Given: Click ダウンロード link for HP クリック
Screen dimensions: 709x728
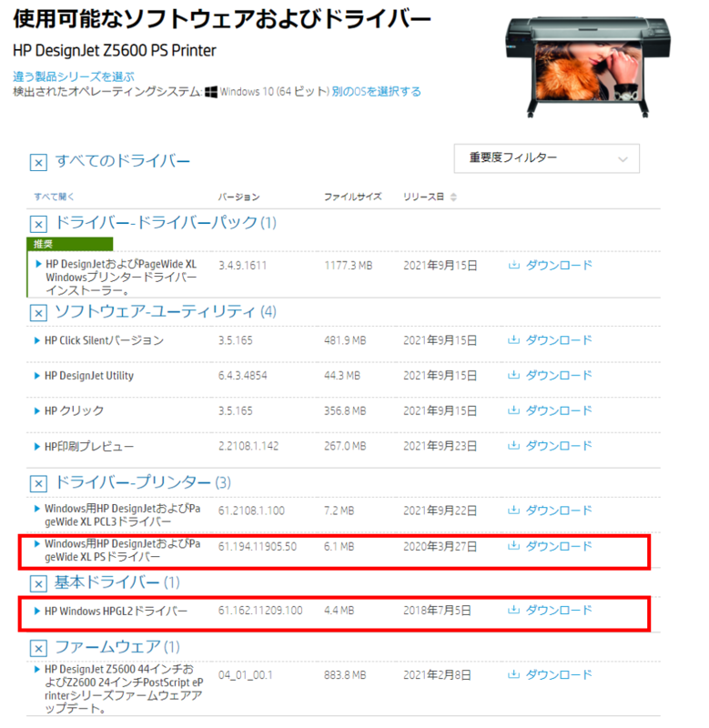Looking at the screenshot, I should pyautogui.click(x=559, y=410).
